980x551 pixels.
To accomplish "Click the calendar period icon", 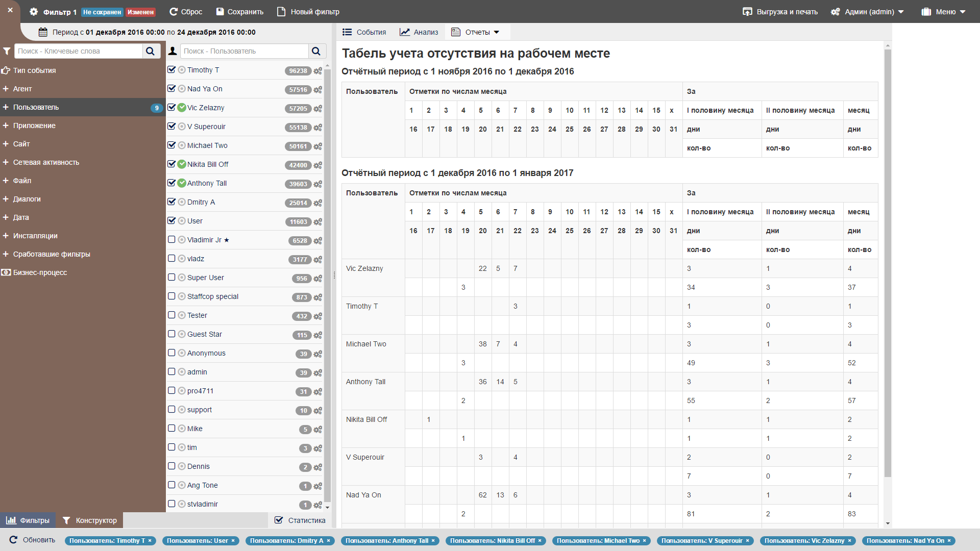I will (x=43, y=32).
